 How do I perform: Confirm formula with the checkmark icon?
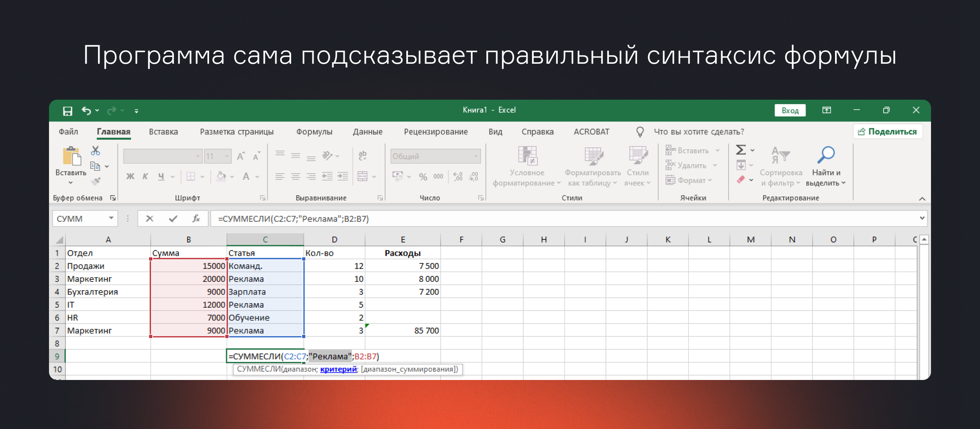173,219
